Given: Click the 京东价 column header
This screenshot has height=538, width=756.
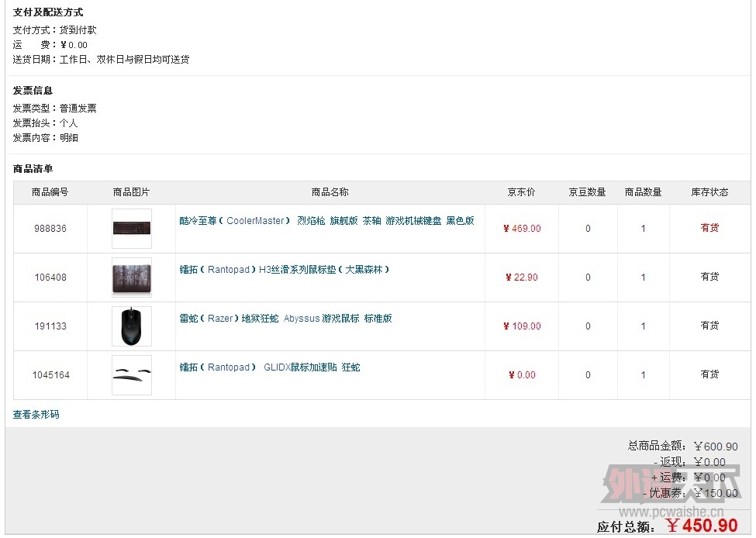Looking at the screenshot, I should point(521,192).
